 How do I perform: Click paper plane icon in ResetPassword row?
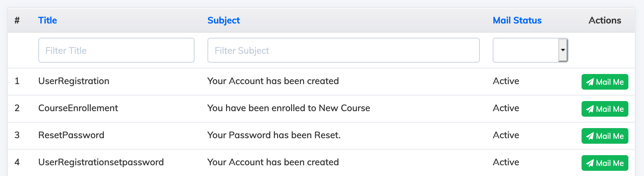point(590,136)
